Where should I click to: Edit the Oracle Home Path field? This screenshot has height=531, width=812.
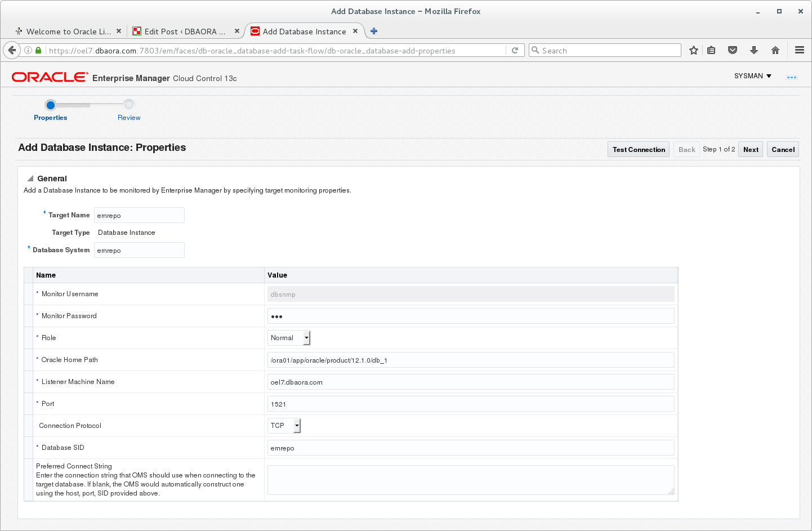tap(471, 360)
